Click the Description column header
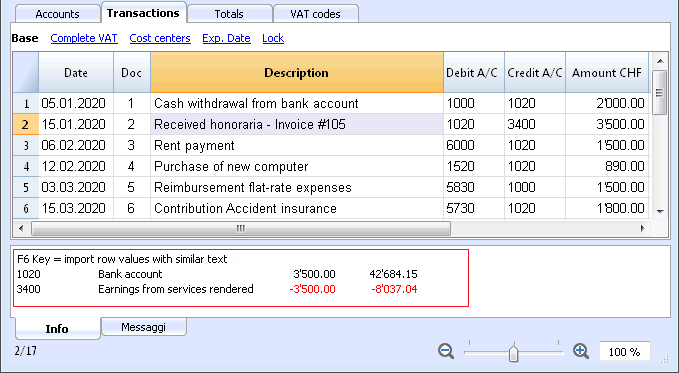Viewport: 679px width, 373px height. click(x=297, y=72)
